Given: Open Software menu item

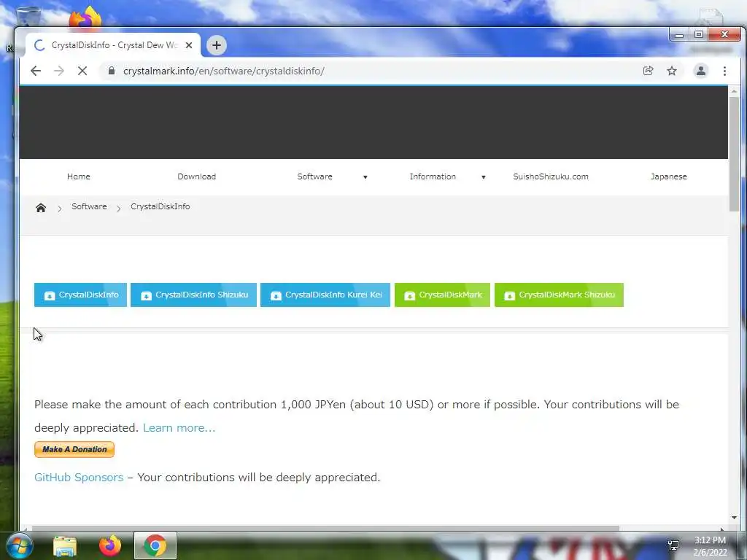Looking at the screenshot, I should [315, 176].
